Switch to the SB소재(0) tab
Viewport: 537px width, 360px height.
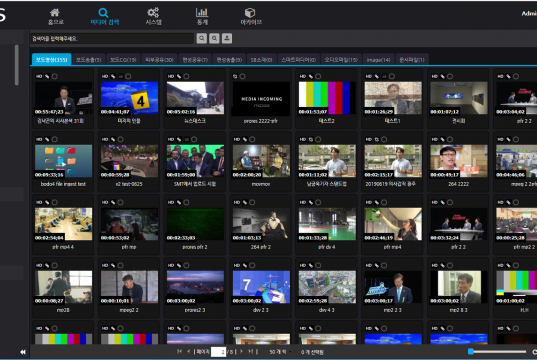261,60
